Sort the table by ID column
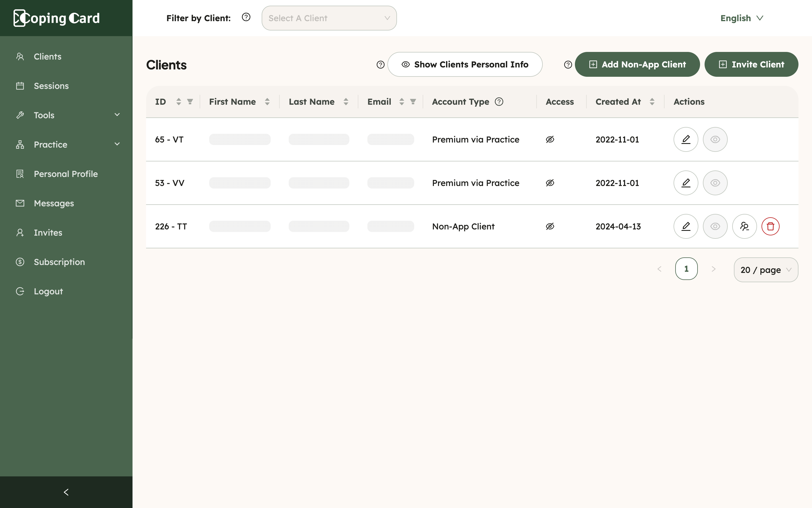 (x=178, y=102)
